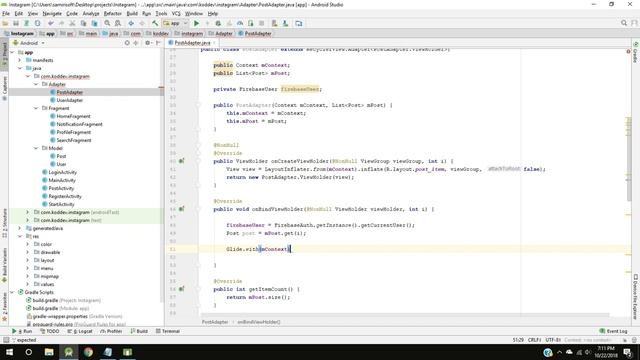Open the Navigate menu
The width and height of the screenshot is (640, 360).
(x=52, y=13)
